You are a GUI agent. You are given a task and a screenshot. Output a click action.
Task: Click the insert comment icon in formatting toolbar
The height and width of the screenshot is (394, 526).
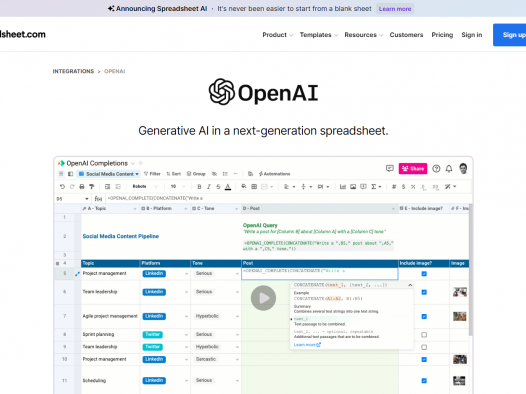tap(363, 186)
